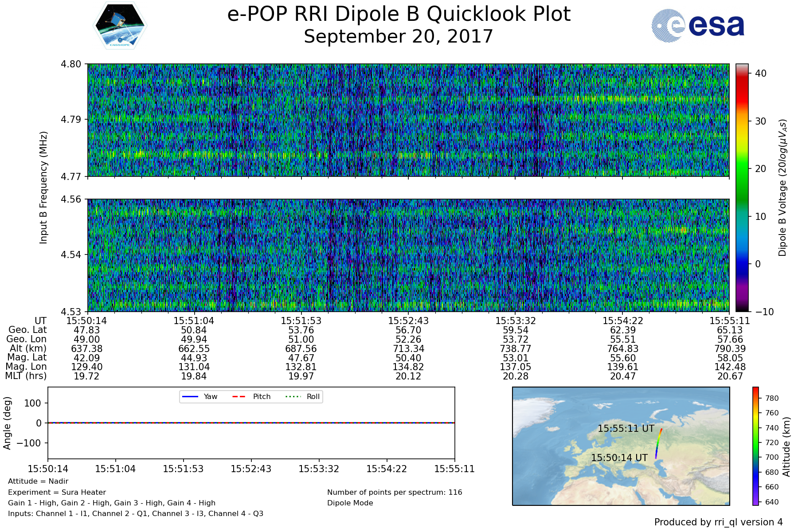Screen dimensions: 798x532
Task: Click the ESA logo
Action: click(698, 26)
